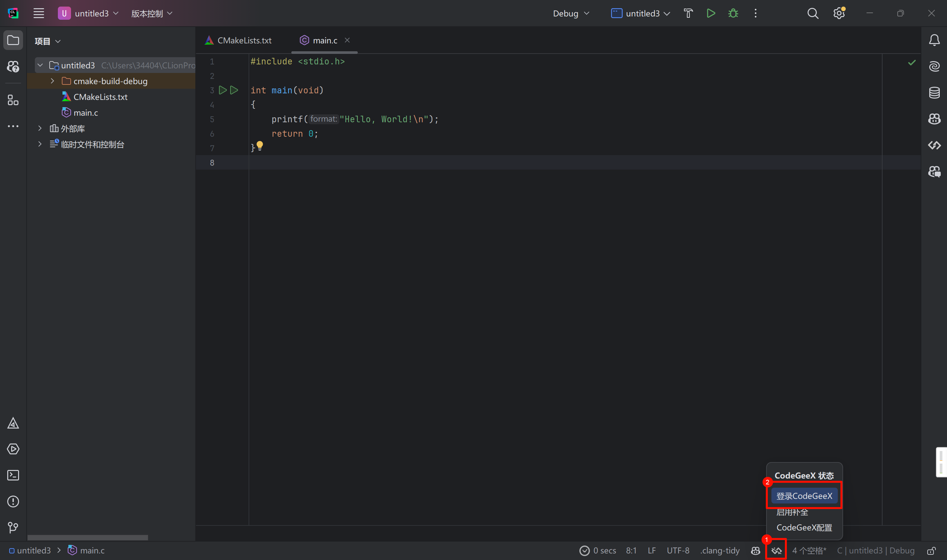Click untitled3 in the breadcrumb bar
Image resolution: width=947 pixels, height=560 pixels.
click(30, 550)
